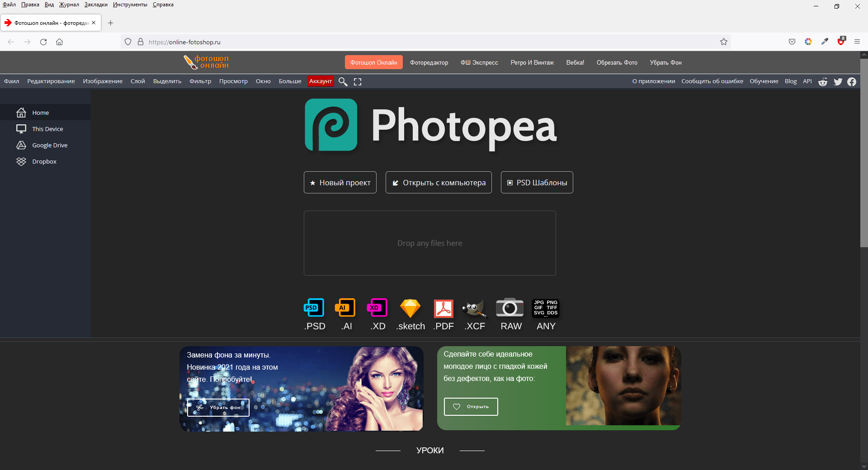
Task: Open the Firefox hamburger menu
Action: pos(857,42)
